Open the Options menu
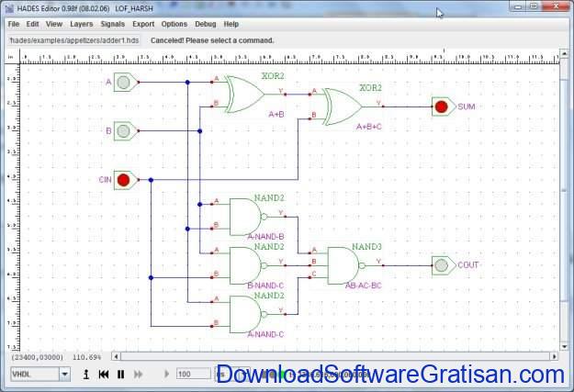This screenshot has width=574, height=392. tap(174, 24)
